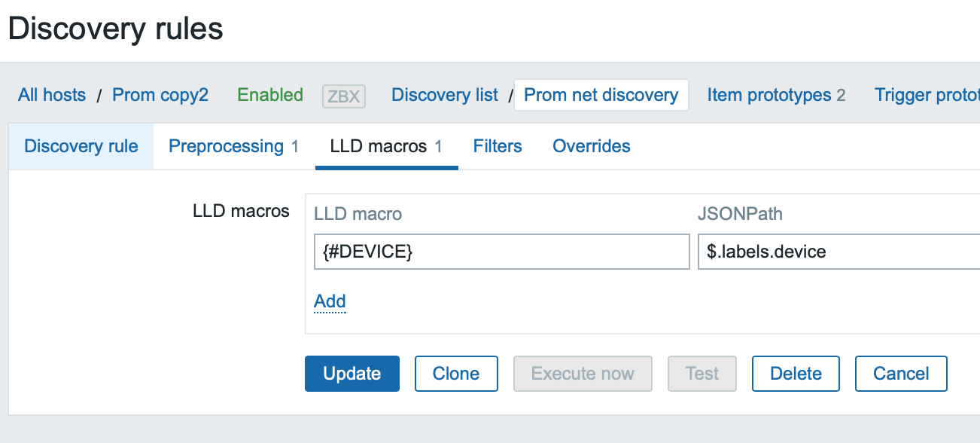The height and width of the screenshot is (443, 980).
Task: Navigate to the Discovery list
Action: coord(445,95)
